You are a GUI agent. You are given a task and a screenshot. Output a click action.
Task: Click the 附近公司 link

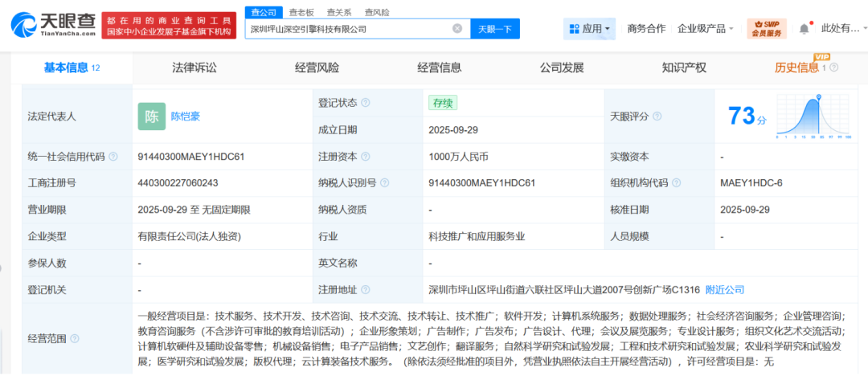coord(725,289)
